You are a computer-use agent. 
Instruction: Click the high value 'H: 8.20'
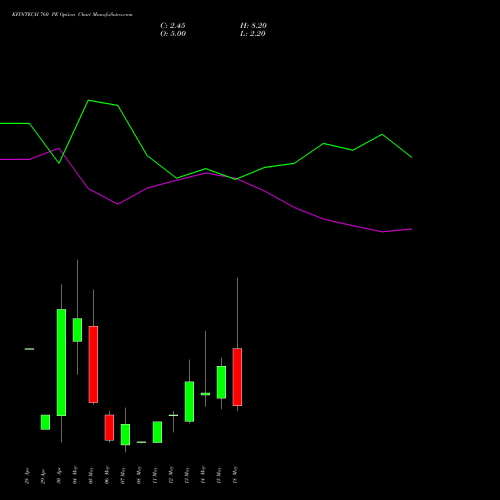coord(253,26)
